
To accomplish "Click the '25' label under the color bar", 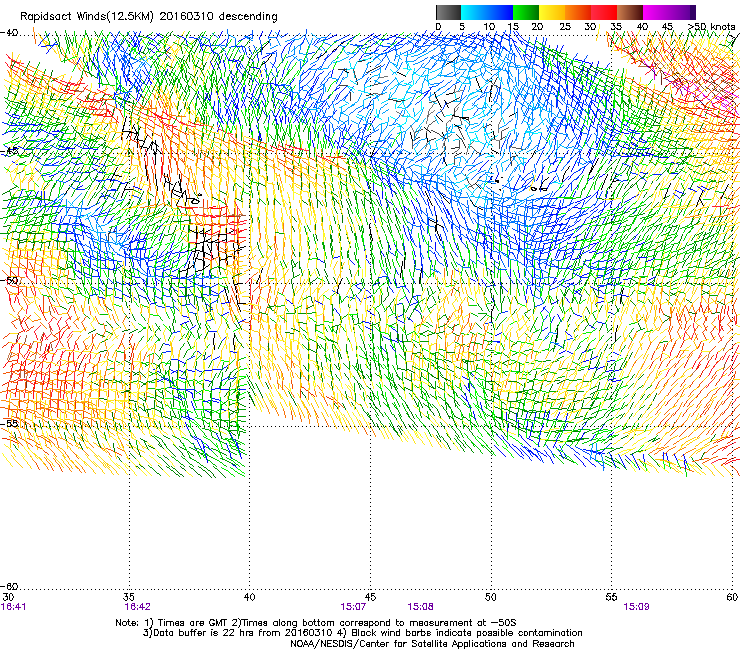I will pos(565,26).
